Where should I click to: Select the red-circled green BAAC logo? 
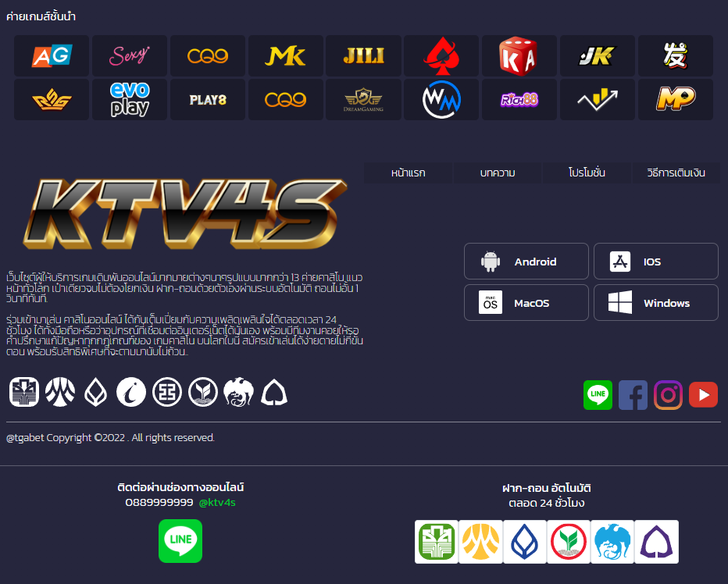pos(569,542)
